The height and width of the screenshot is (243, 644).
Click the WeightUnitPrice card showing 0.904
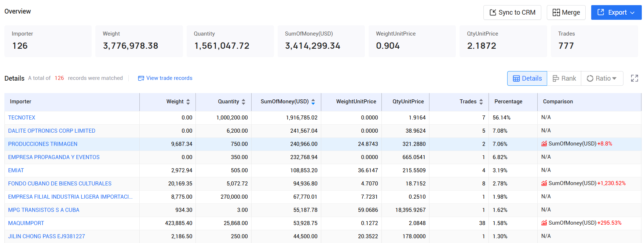[x=412, y=41]
